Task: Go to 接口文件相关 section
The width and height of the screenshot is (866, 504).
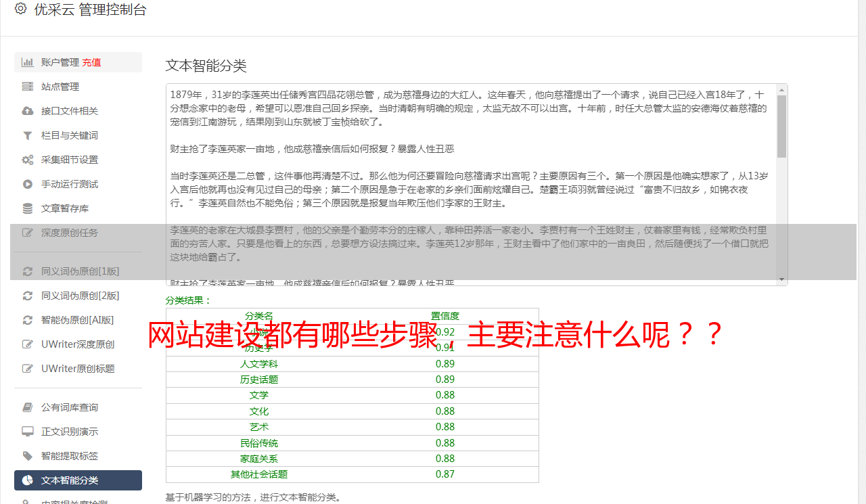Action: [x=78, y=111]
